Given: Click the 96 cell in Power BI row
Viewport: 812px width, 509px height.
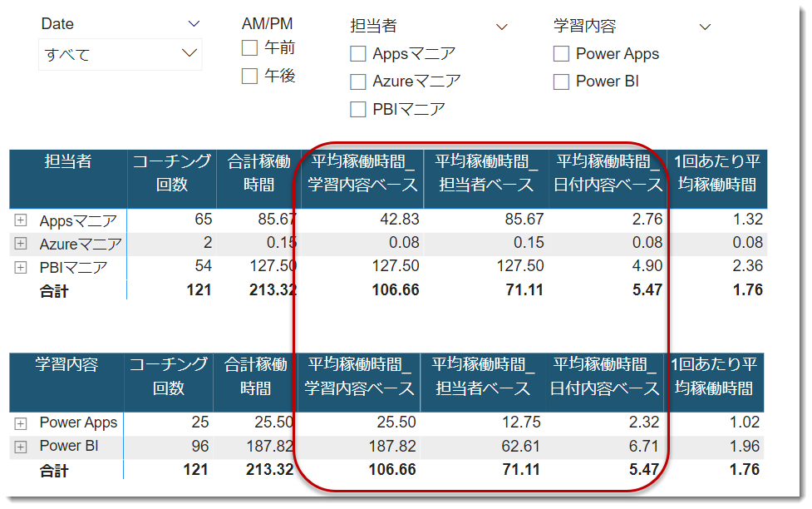Looking at the screenshot, I should [x=200, y=447].
